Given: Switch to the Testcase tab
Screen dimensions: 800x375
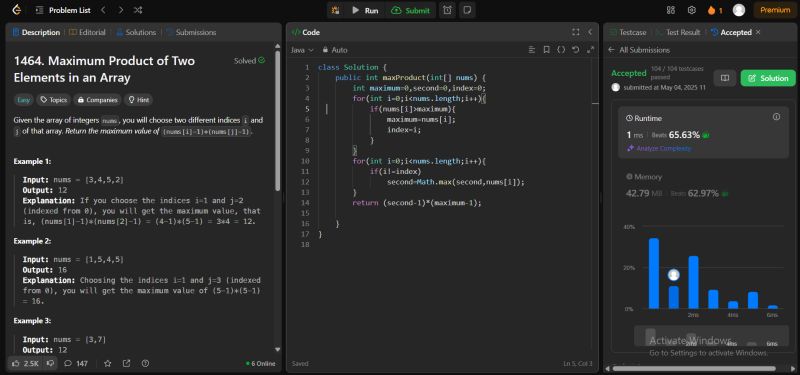Looking at the screenshot, I should [x=628, y=32].
